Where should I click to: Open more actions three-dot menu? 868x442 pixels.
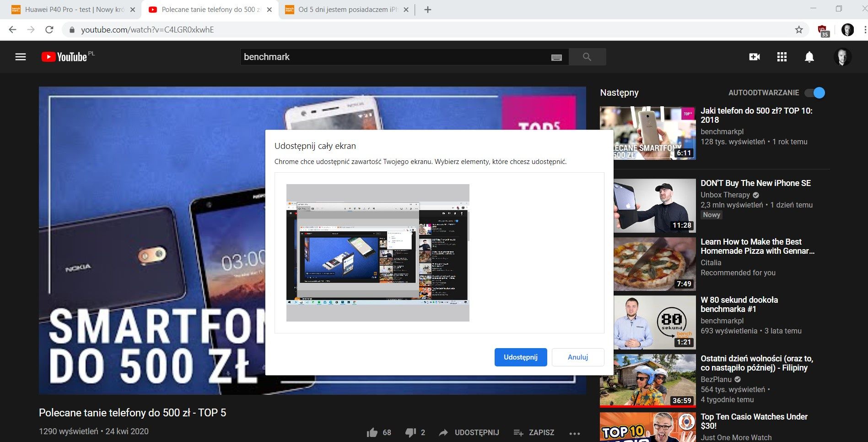pos(575,433)
